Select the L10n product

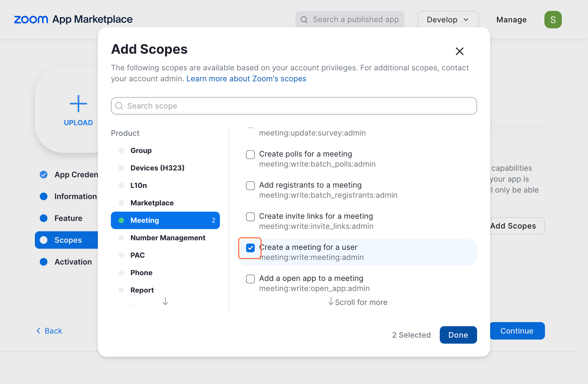click(165, 185)
